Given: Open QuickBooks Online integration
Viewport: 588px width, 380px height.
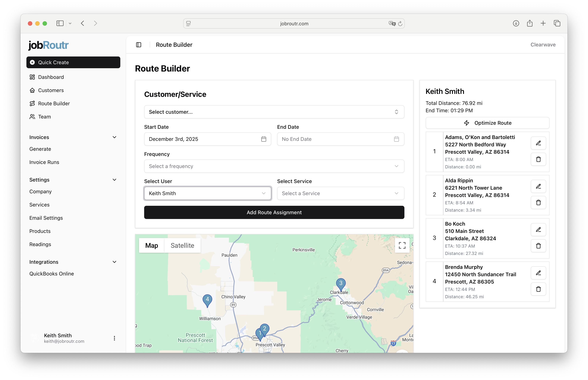Looking at the screenshot, I should [52, 274].
